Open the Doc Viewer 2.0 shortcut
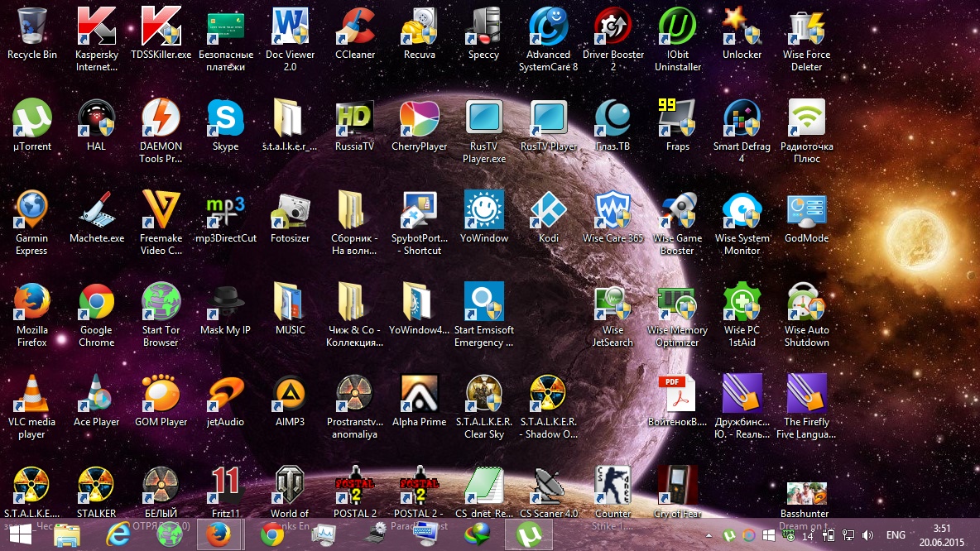Image resolution: width=980 pixels, height=551 pixels. point(290,26)
